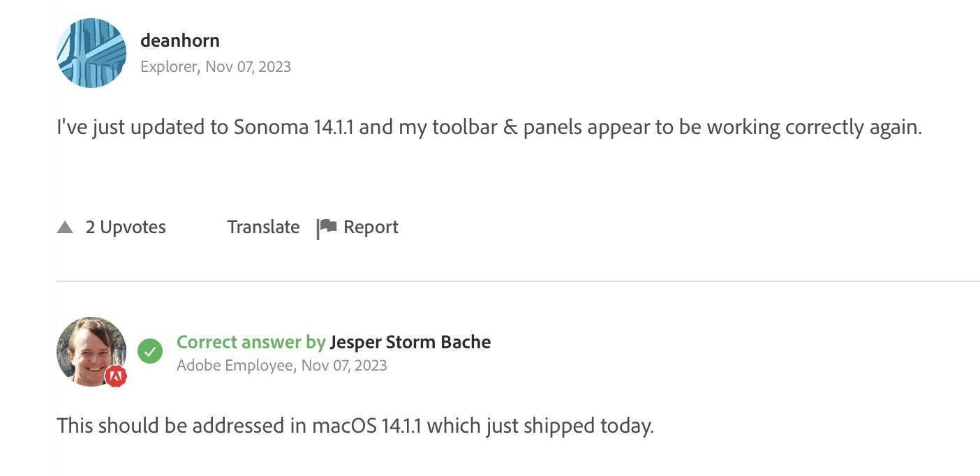Image resolution: width=980 pixels, height=476 pixels.
Task: Click the green correct answer checkmark
Action: [x=150, y=351]
